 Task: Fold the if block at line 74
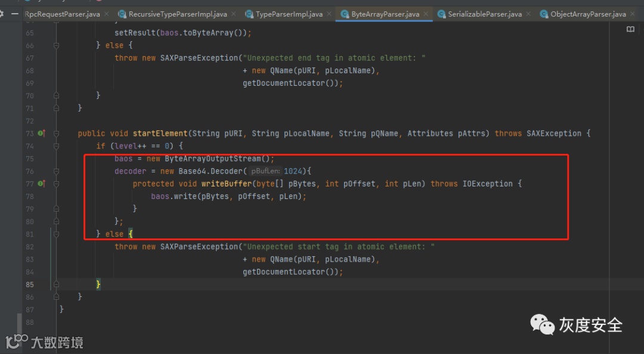(56, 146)
